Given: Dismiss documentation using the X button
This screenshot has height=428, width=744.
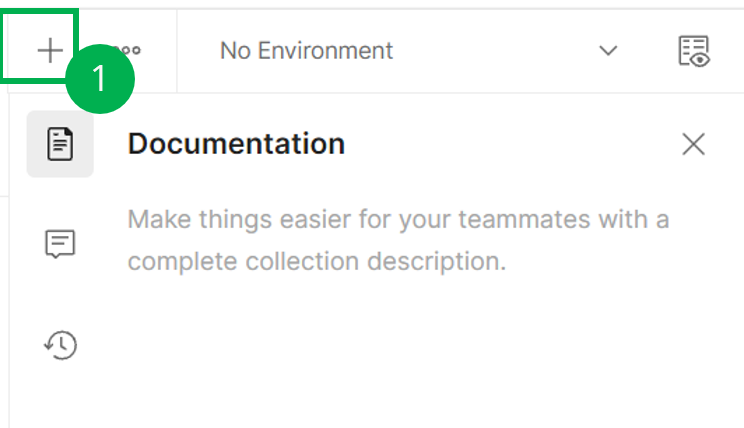Looking at the screenshot, I should tap(693, 144).
